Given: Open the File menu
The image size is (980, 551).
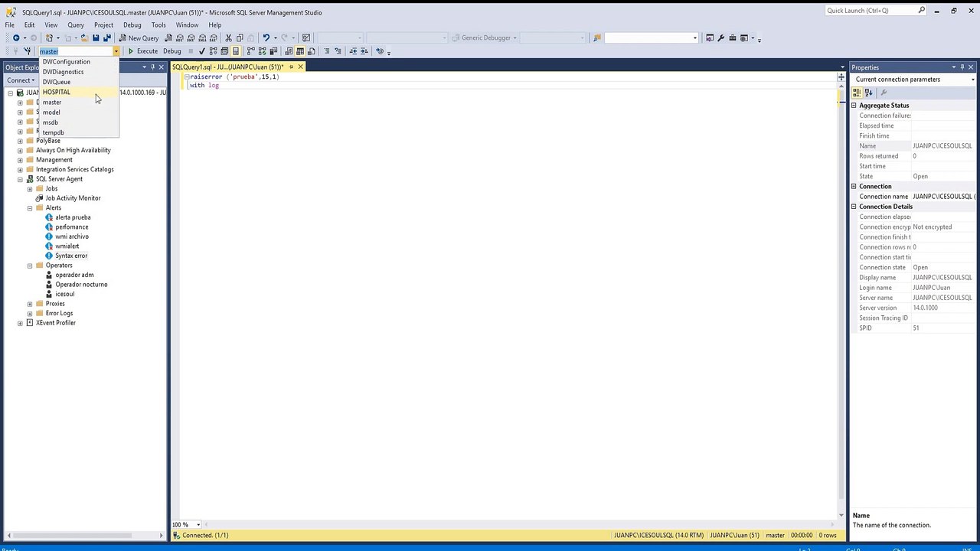Looking at the screenshot, I should pos(10,24).
